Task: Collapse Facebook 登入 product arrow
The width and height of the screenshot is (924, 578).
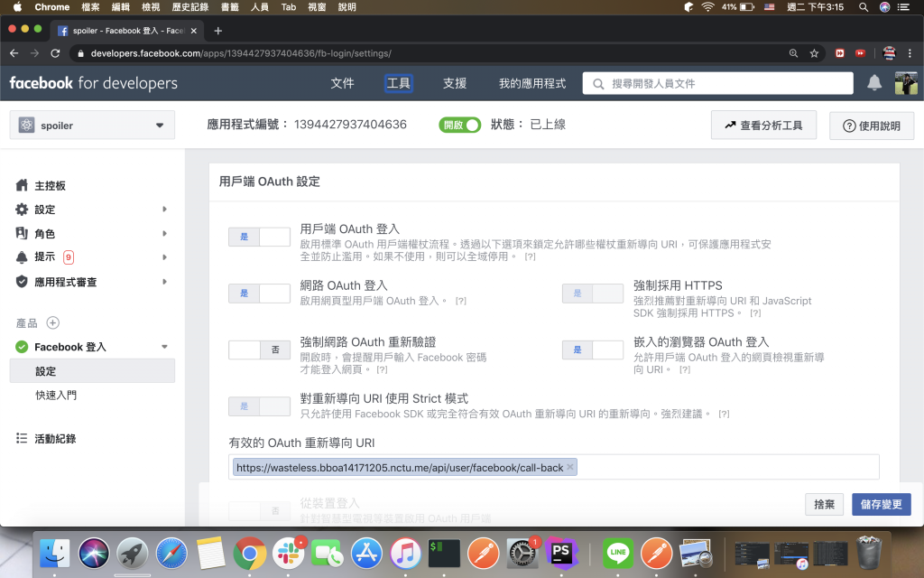Action: tap(164, 347)
